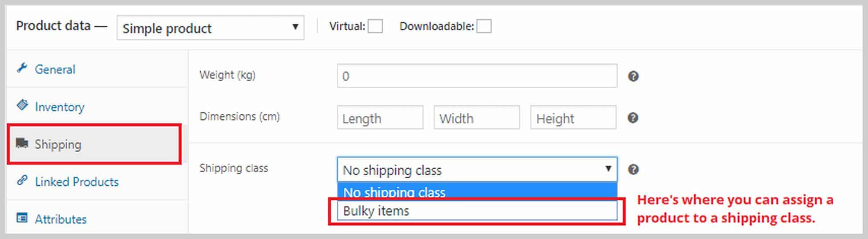Click the Shipping truck icon
Viewport: 868px width, 239px height.
pos(22,143)
